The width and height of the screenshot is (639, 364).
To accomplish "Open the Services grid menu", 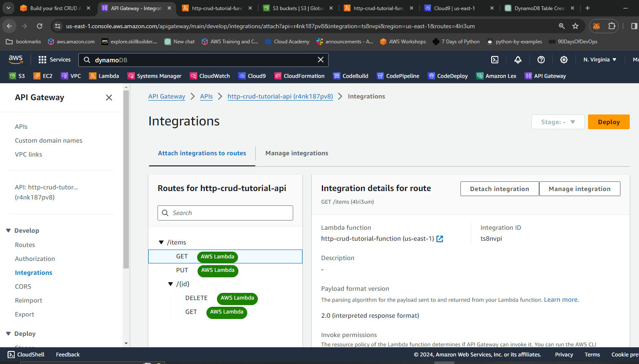I will point(54,60).
